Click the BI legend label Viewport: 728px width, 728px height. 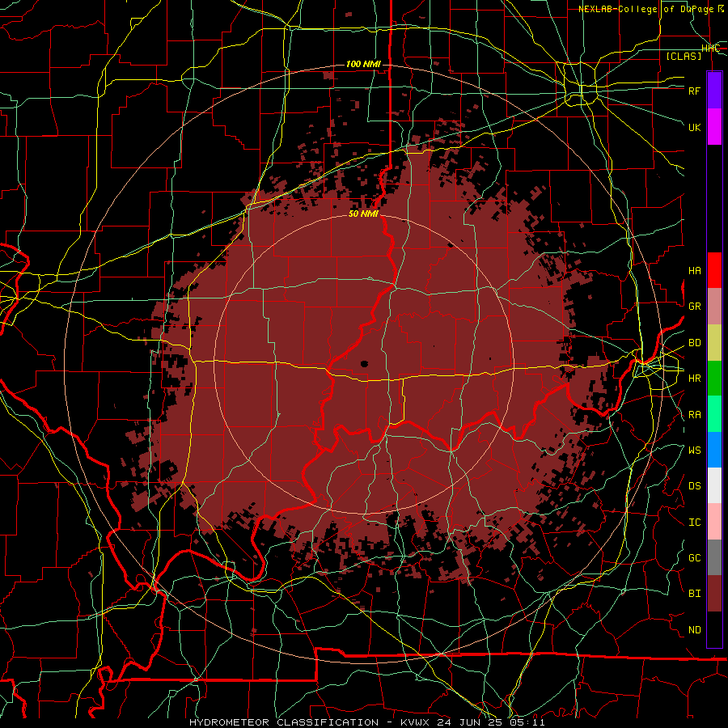694,594
